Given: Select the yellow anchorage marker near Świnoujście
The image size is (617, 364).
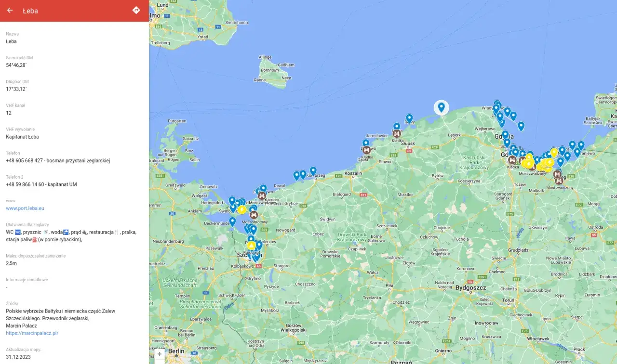Looking at the screenshot, I should (x=242, y=208).
